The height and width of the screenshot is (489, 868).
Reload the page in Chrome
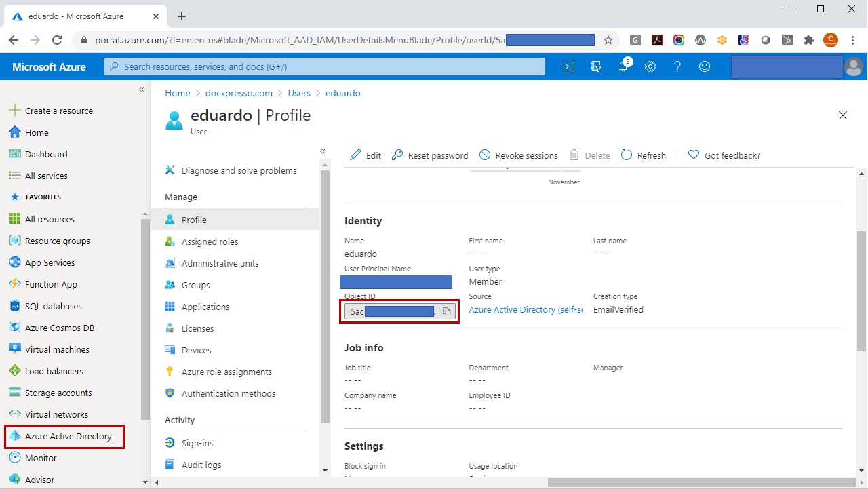tap(57, 40)
